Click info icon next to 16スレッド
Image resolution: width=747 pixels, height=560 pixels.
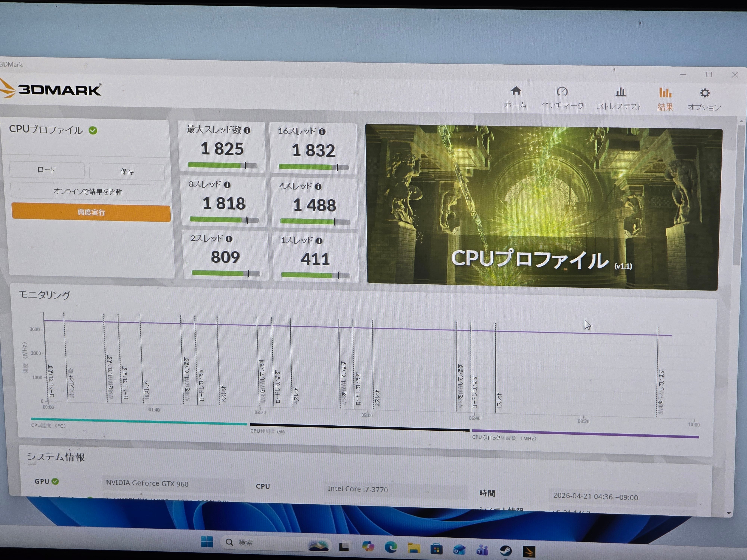click(x=322, y=132)
